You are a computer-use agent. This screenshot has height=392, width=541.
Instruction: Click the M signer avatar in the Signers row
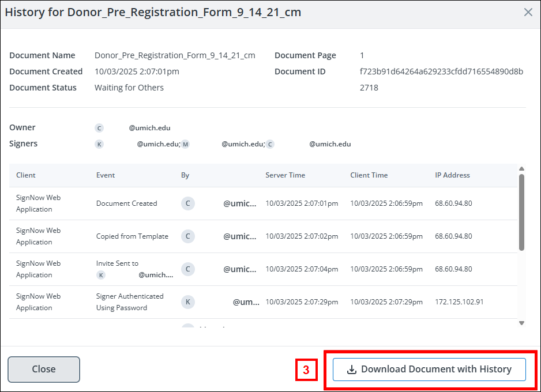(185, 144)
